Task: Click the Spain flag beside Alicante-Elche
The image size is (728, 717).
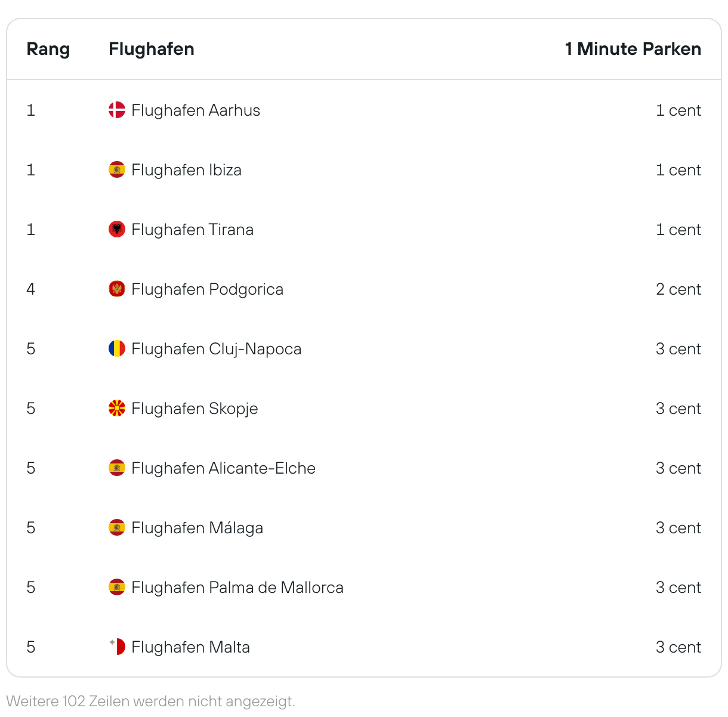Action: pos(117,468)
